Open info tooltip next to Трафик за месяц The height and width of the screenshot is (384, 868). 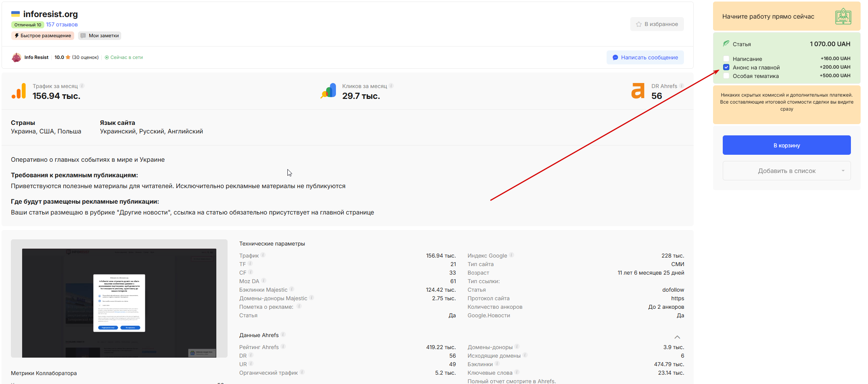coord(82,86)
